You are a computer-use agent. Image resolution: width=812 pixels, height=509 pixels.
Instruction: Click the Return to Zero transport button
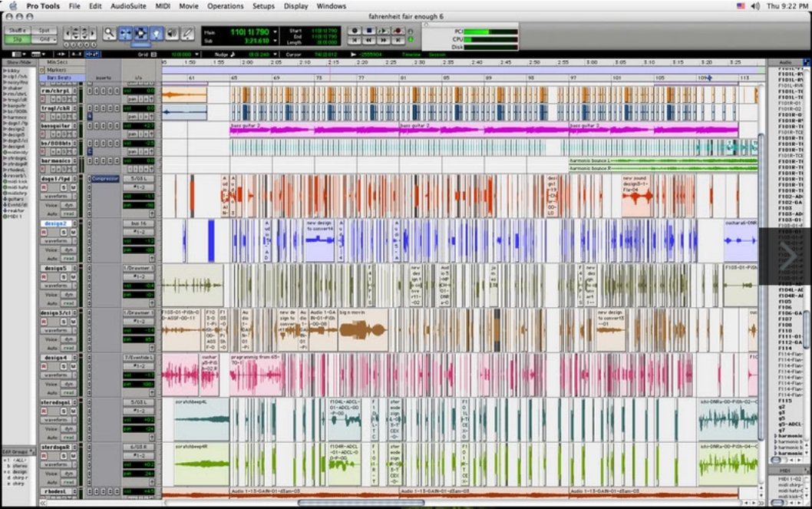tap(355, 40)
